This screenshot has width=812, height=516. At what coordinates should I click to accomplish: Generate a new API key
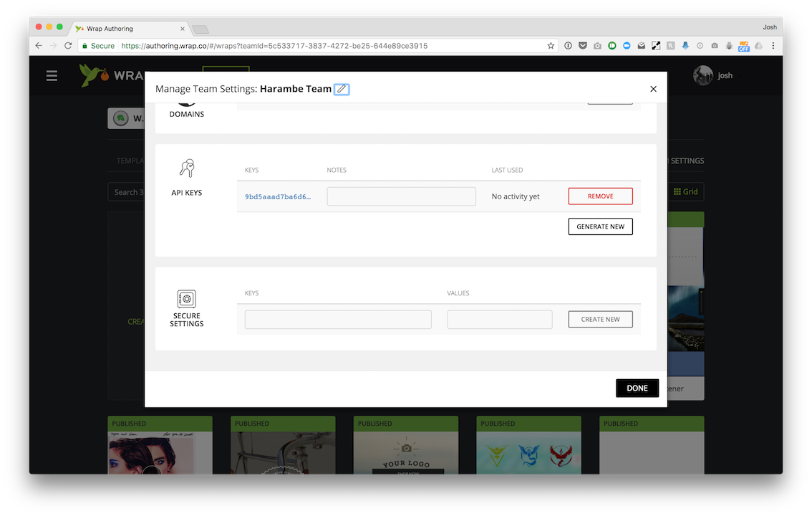click(x=600, y=226)
